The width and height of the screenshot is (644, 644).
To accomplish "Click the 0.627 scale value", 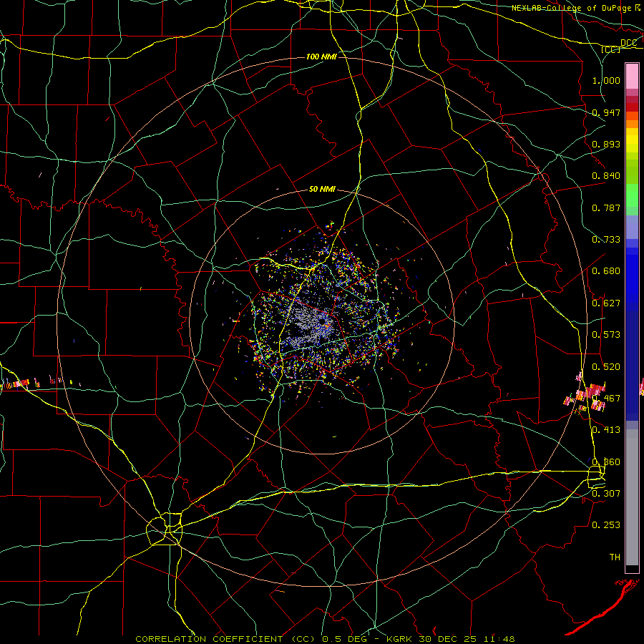I will point(606,303).
